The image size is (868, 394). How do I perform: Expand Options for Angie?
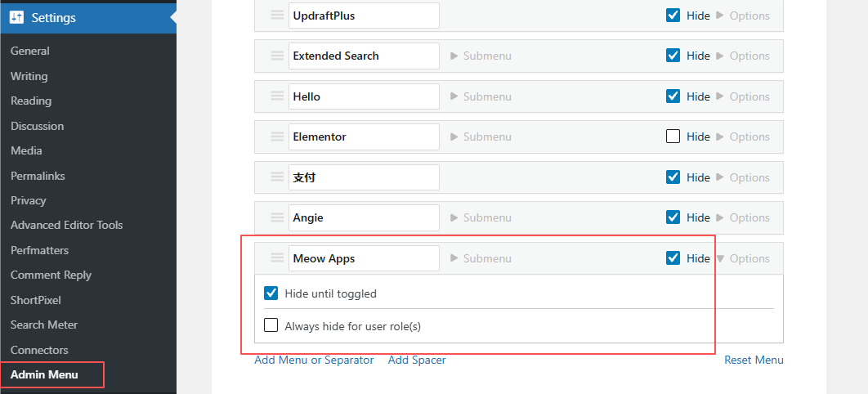(743, 217)
